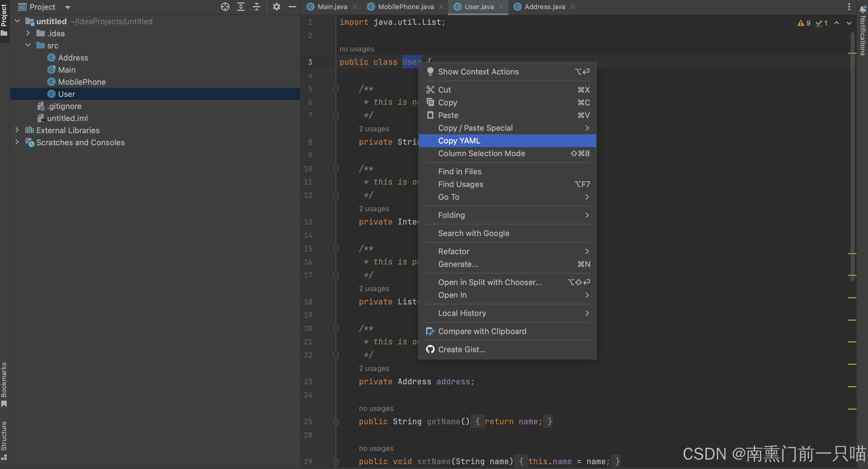Expand the folded setName method at line 29

(336, 461)
